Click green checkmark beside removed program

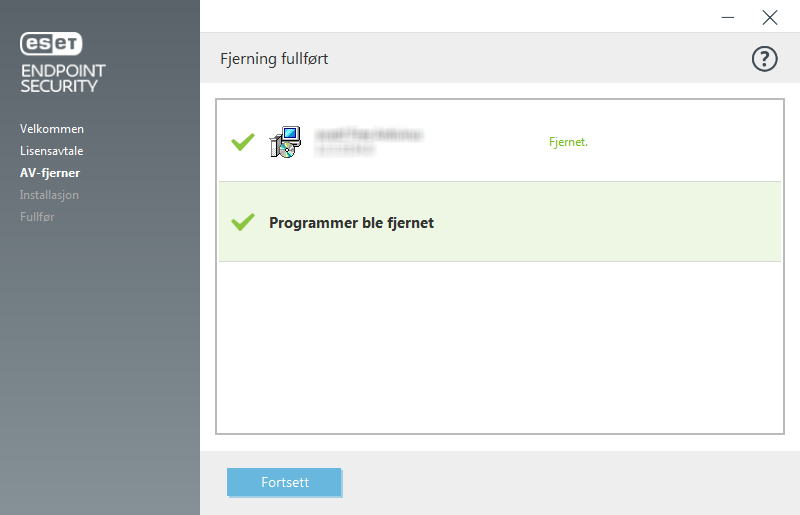[243, 142]
